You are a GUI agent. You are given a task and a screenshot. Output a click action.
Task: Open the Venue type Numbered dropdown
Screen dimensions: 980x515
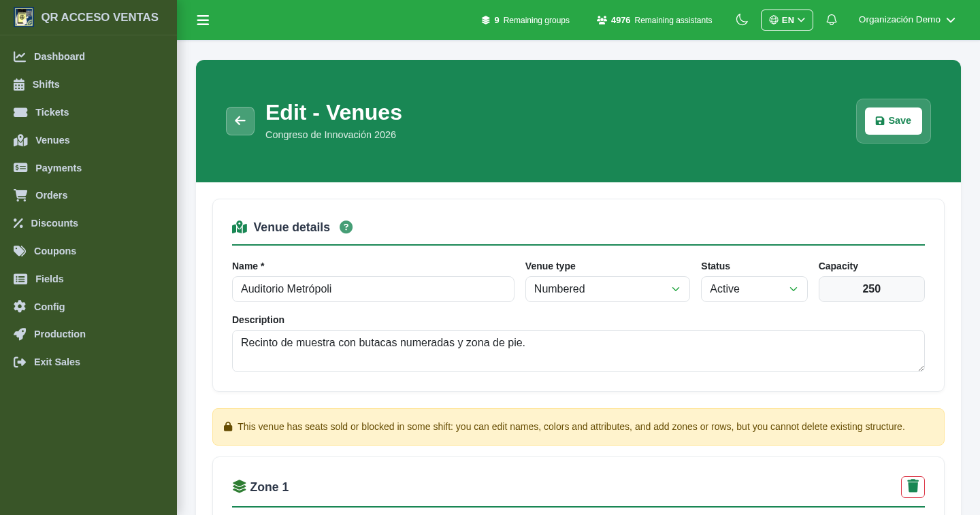[x=608, y=289]
